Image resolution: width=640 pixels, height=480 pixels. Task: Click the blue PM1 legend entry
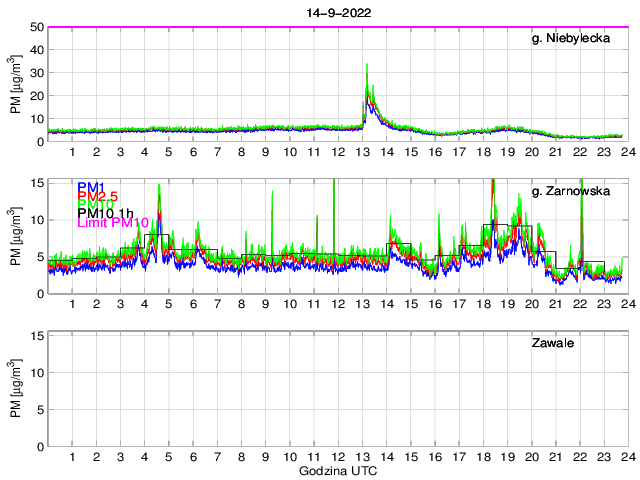tap(89, 187)
